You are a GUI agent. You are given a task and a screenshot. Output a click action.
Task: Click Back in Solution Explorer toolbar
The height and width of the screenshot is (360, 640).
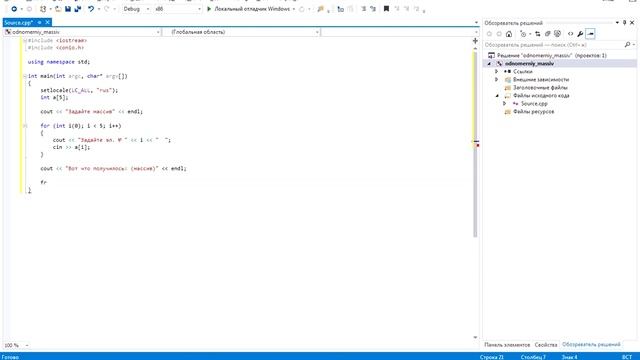(489, 34)
